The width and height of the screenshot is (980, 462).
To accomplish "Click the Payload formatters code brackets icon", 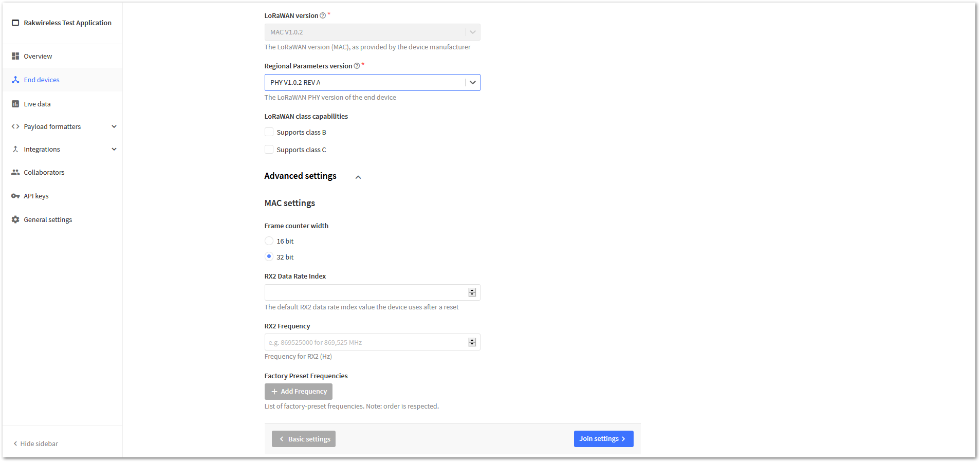I will coord(15,126).
